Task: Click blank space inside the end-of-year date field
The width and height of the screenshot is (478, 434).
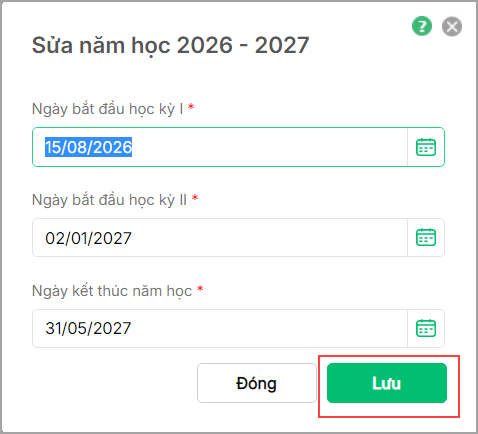Action: 267,328
